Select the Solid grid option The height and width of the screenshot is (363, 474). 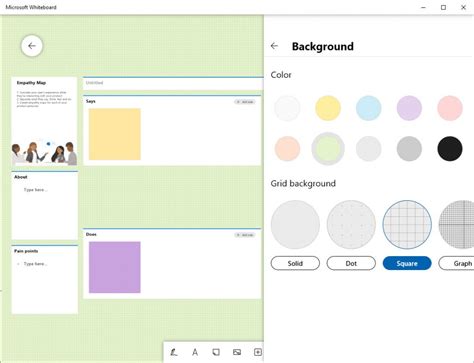click(295, 263)
